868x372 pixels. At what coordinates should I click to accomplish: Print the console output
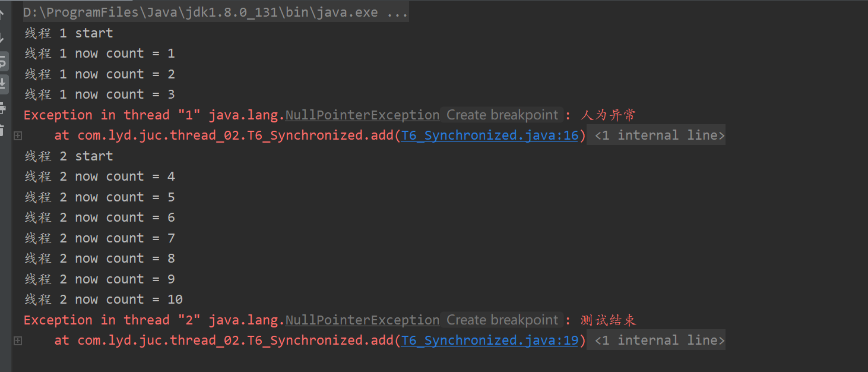[3, 108]
